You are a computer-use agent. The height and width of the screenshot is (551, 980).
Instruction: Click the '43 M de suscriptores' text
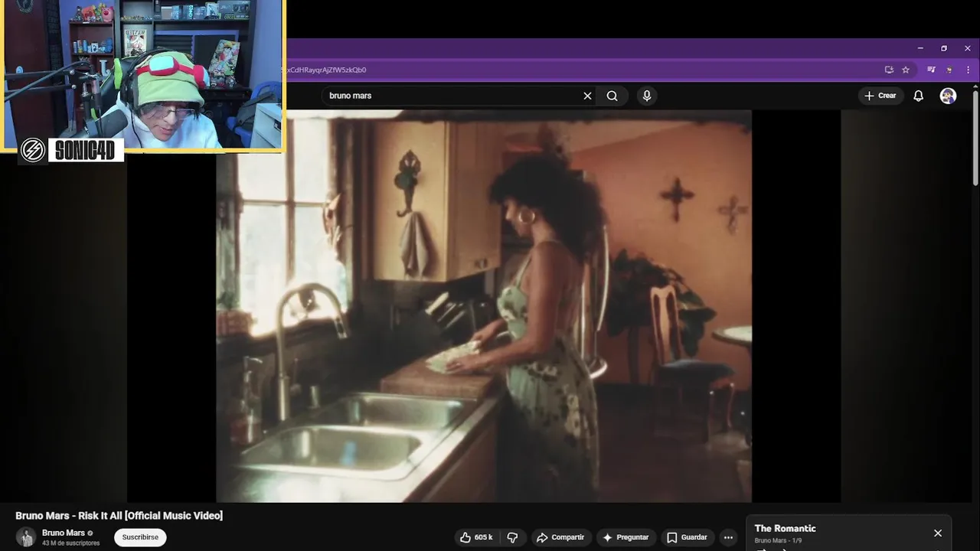coord(71,543)
